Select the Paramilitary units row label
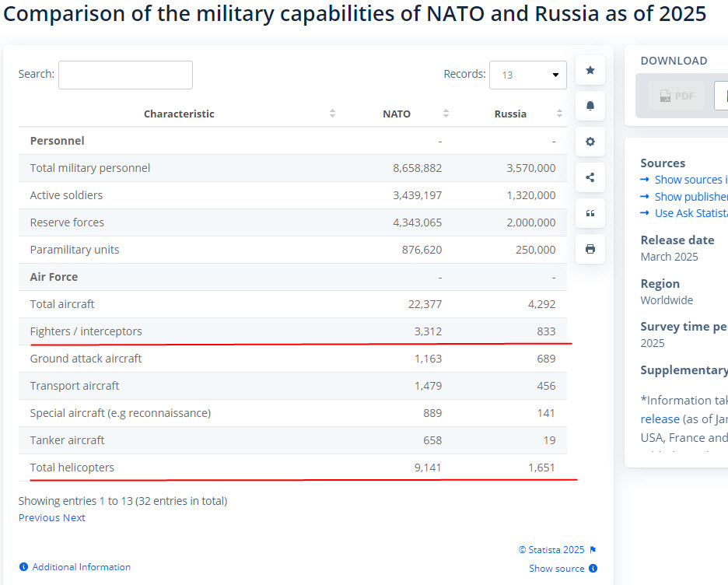Viewport: 728px width, 585px height. coord(75,250)
